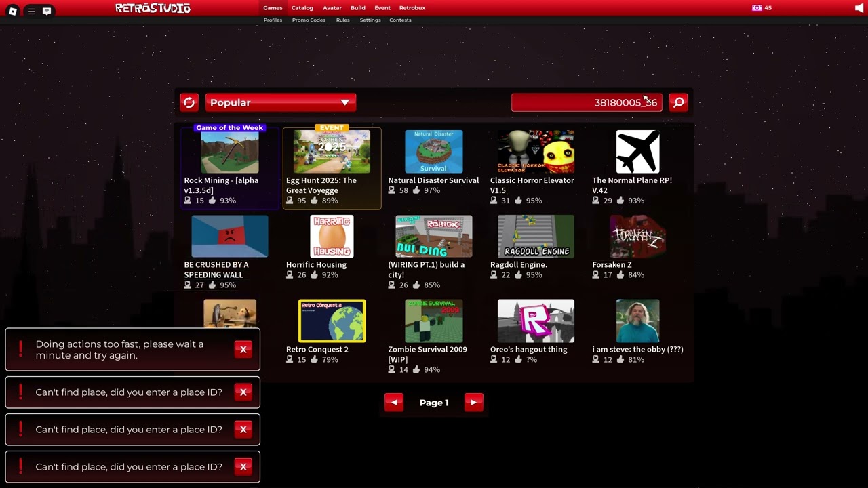Open Classic Horror Elevator thumbnail

coord(536,152)
